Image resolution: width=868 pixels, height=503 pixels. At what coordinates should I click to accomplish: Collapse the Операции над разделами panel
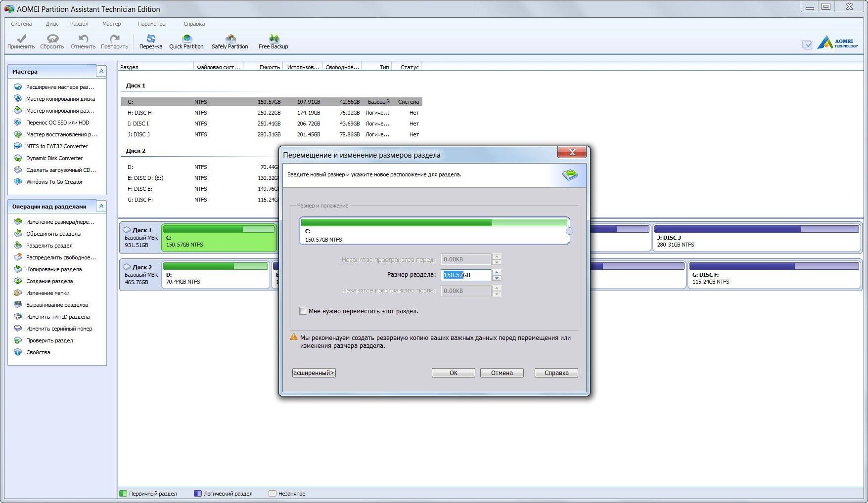tap(101, 206)
